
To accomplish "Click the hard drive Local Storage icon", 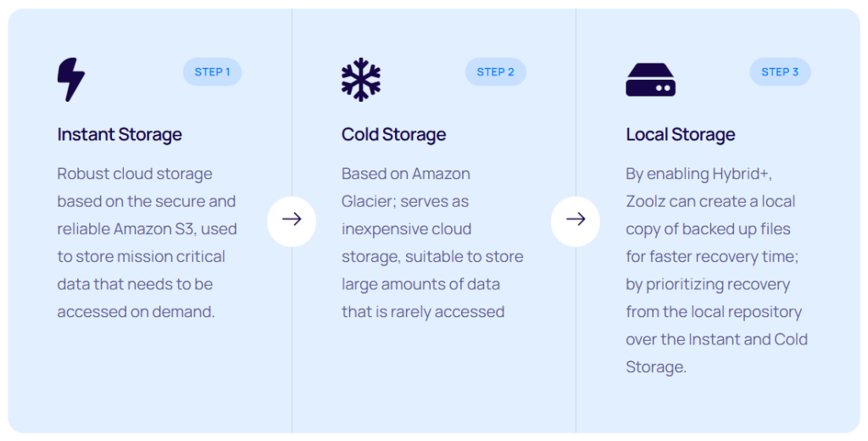I will [x=650, y=80].
